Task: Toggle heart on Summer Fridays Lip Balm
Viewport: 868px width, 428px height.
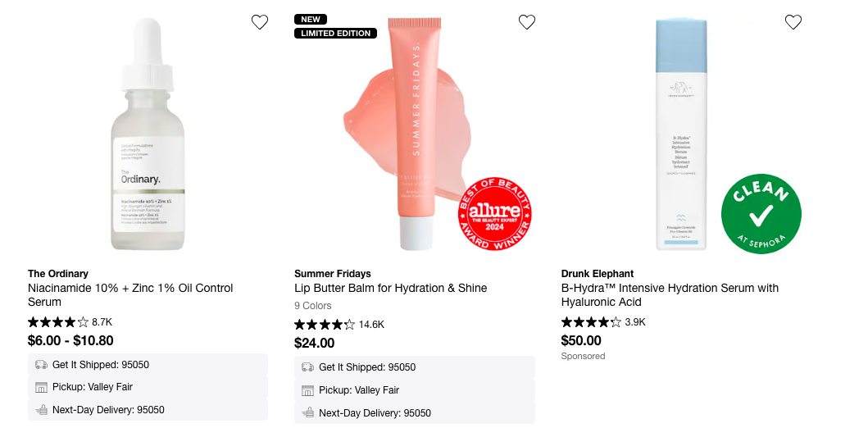Action: pyautogui.click(x=527, y=22)
